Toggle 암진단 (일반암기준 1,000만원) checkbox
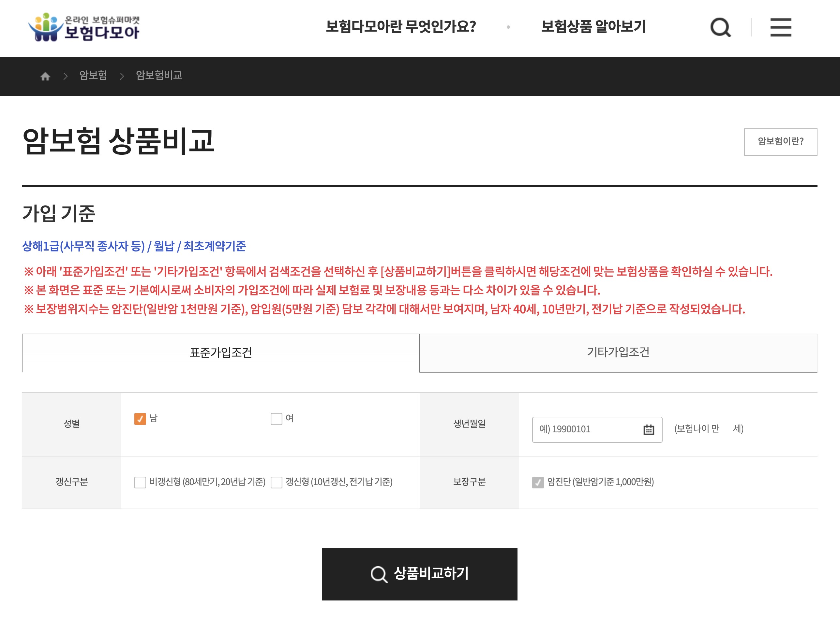The height and width of the screenshot is (621, 840). 538,482
